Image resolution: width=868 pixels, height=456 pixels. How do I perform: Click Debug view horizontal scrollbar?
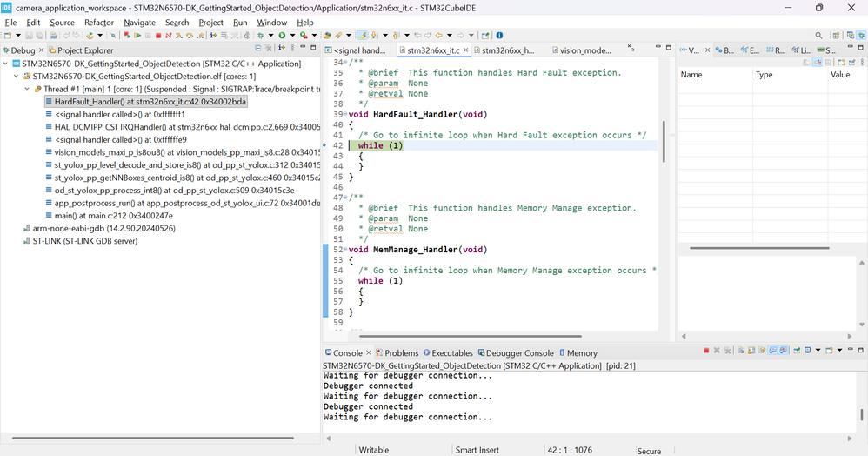(x=153, y=438)
